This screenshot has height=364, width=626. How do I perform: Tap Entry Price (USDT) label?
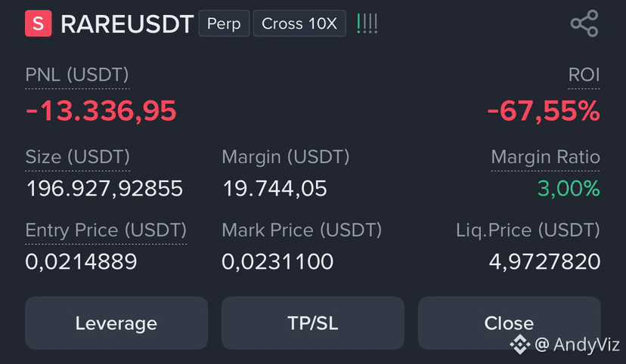coord(106,230)
